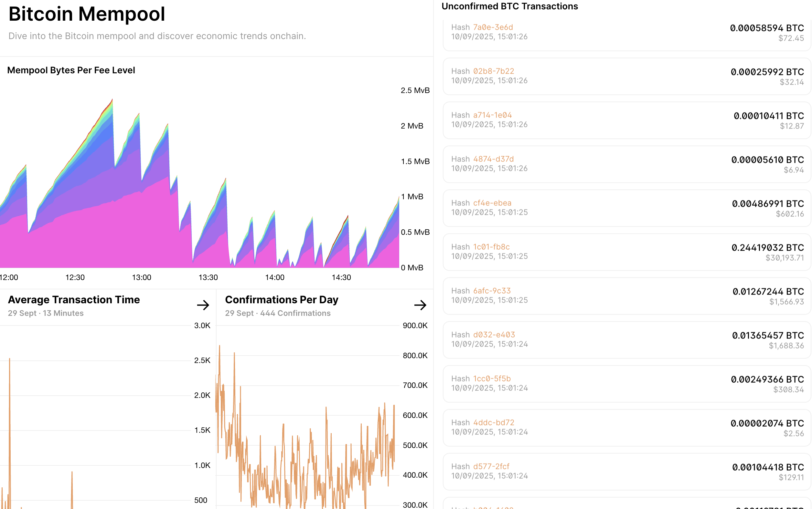Click the 12:30 peak in mempool area chart
Image resolution: width=812 pixels, height=509 pixels.
coord(112,99)
